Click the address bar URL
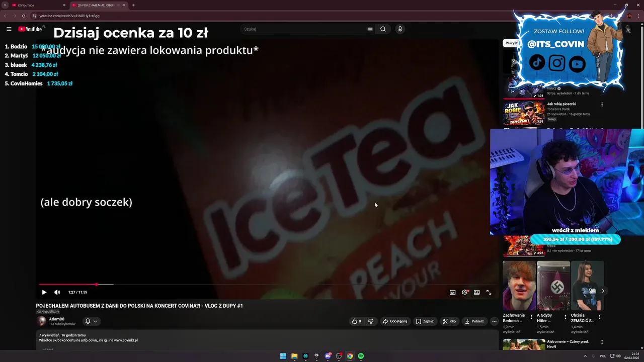The width and height of the screenshot is (644, 362). point(69,16)
